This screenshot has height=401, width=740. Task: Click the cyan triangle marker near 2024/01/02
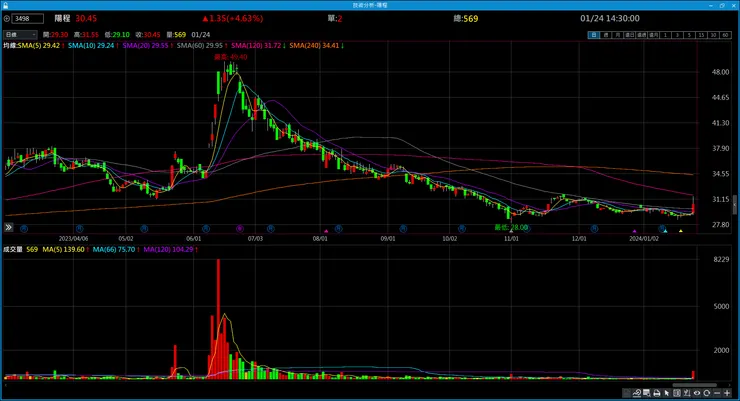pos(665,231)
